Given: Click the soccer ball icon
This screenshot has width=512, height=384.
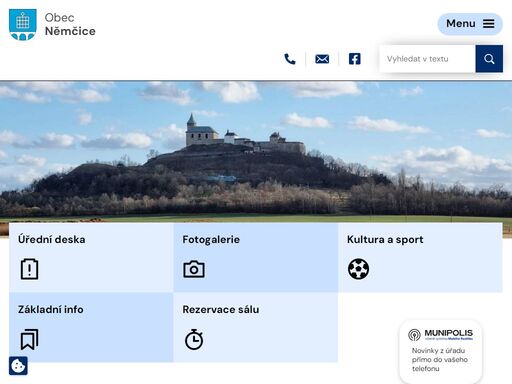Looking at the screenshot, I should (358, 269).
